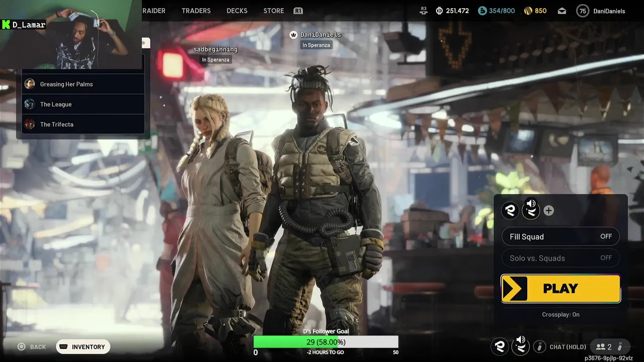Click the speaking raider emblem in bottom bar

(x=521, y=346)
